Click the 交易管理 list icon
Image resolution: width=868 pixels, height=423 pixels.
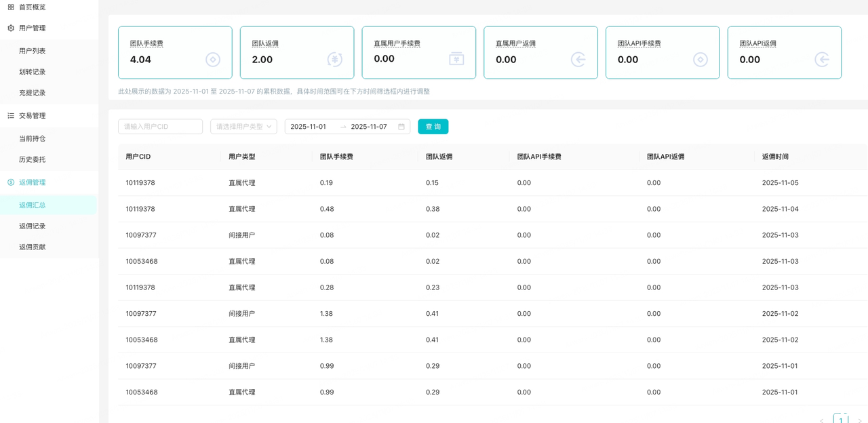click(x=11, y=116)
